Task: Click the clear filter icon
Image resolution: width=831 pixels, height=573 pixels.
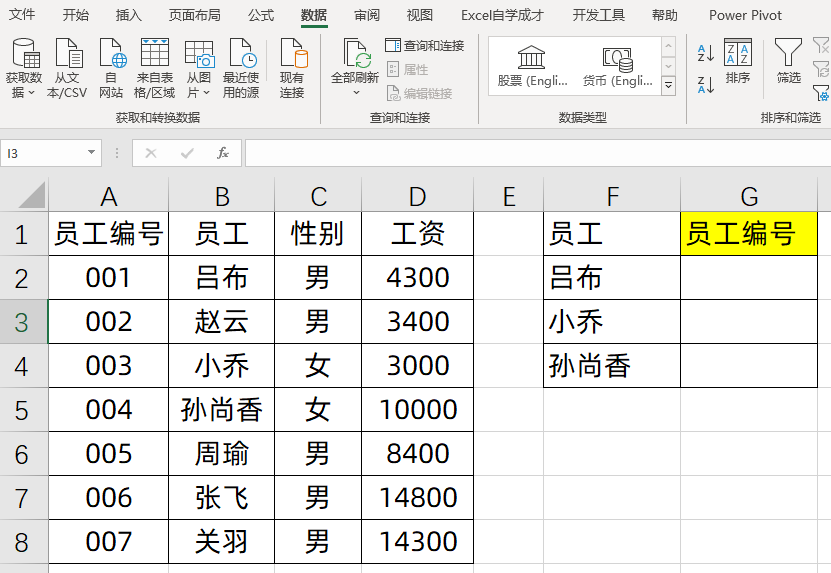Action: [821, 45]
